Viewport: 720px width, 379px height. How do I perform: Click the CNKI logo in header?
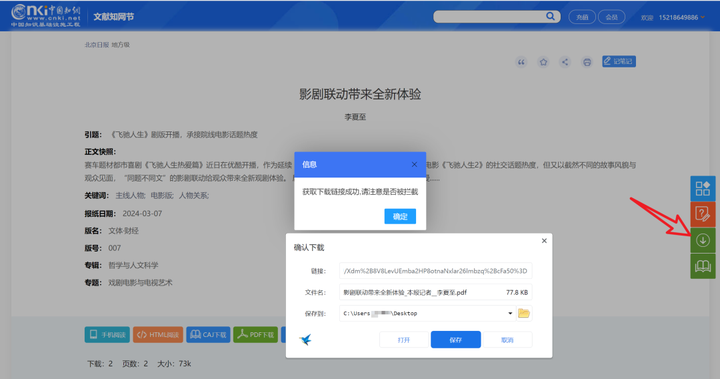[45, 16]
